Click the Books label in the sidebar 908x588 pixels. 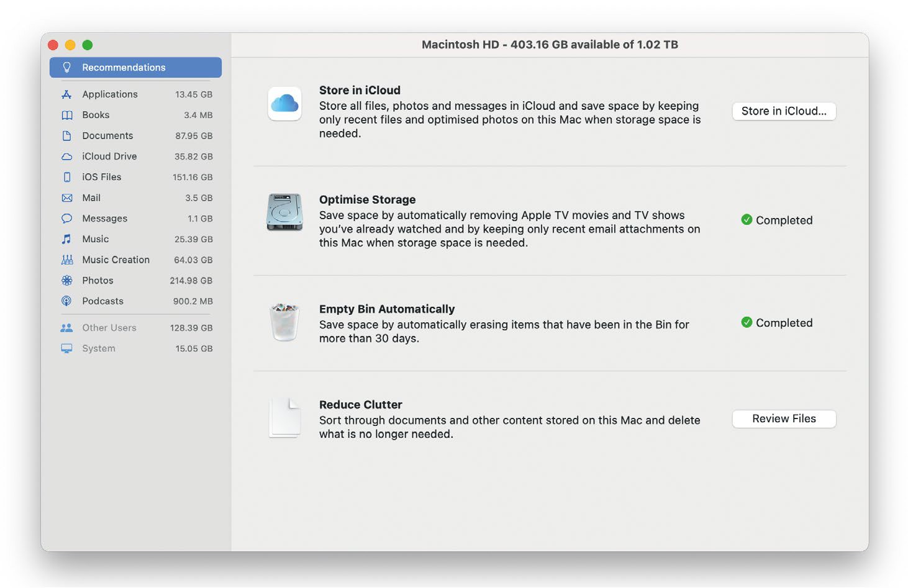coord(96,115)
